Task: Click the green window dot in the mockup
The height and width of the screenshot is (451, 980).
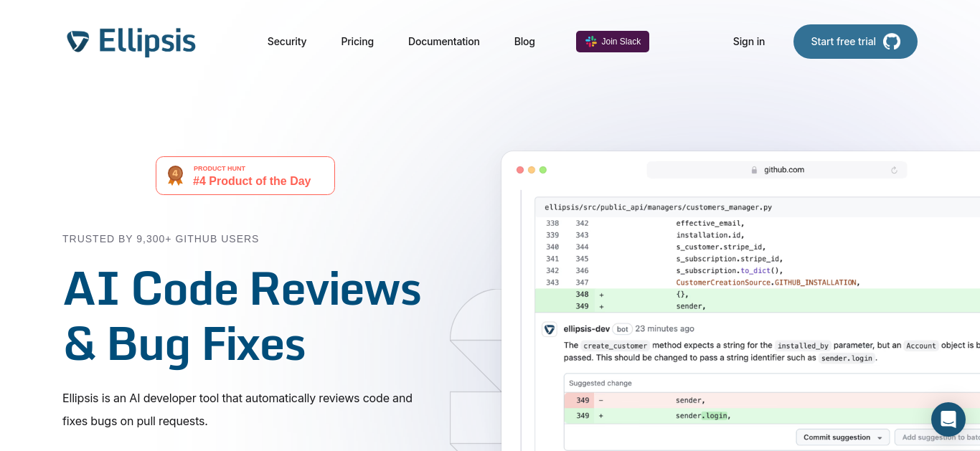Action: pos(543,170)
